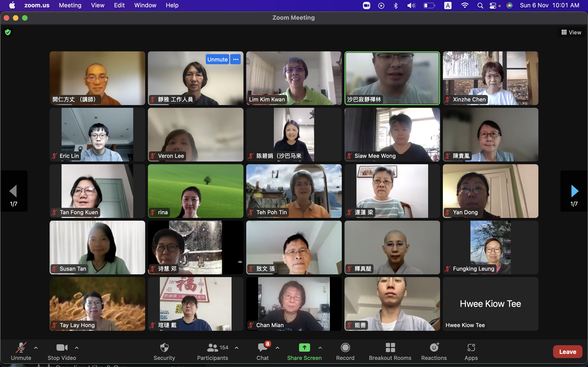
Task: Expand share options next to Share Screen
Action: [320, 348]
